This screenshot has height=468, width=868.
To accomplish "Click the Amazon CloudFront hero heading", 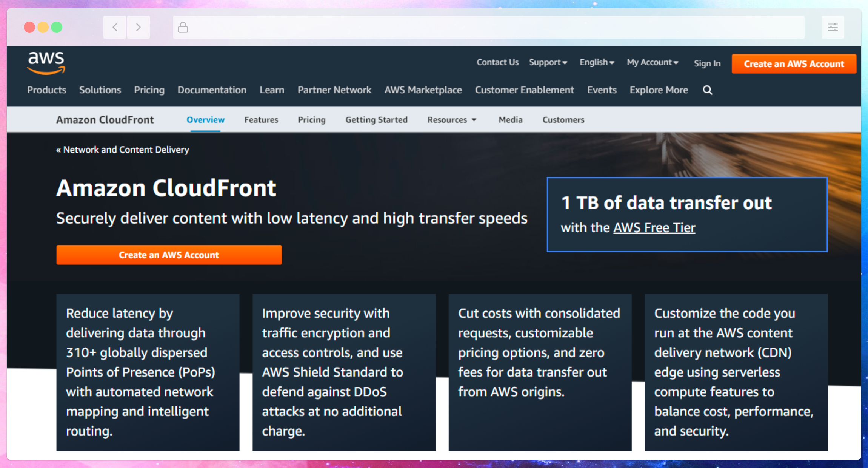I will pos(166,188).
